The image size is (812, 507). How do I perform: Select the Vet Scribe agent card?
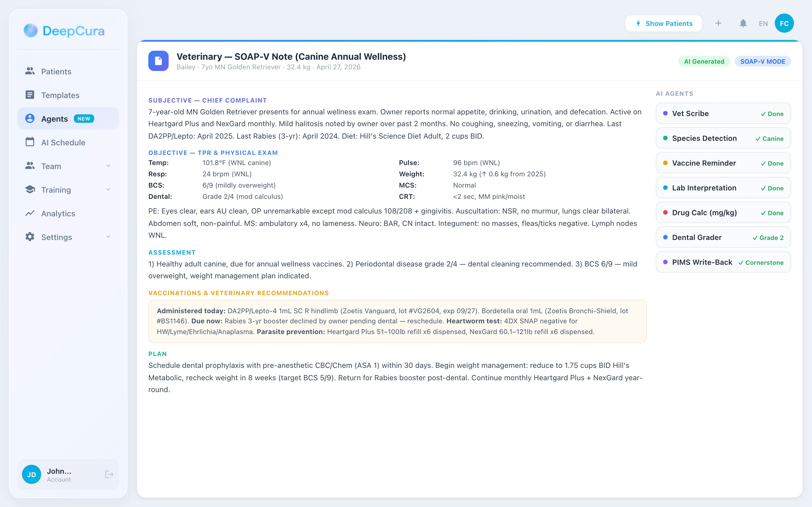click(723, 114)
